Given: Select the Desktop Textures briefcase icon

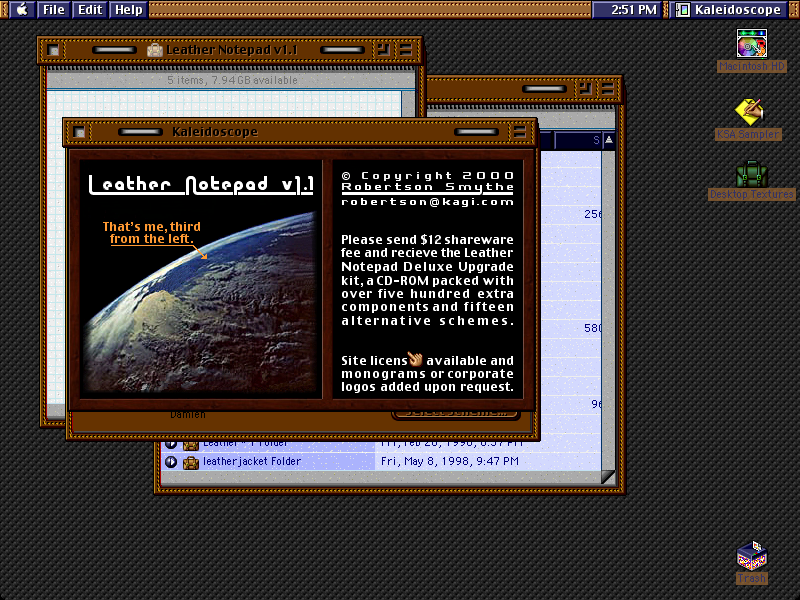Looking at the screenshot, I should 752,173.
